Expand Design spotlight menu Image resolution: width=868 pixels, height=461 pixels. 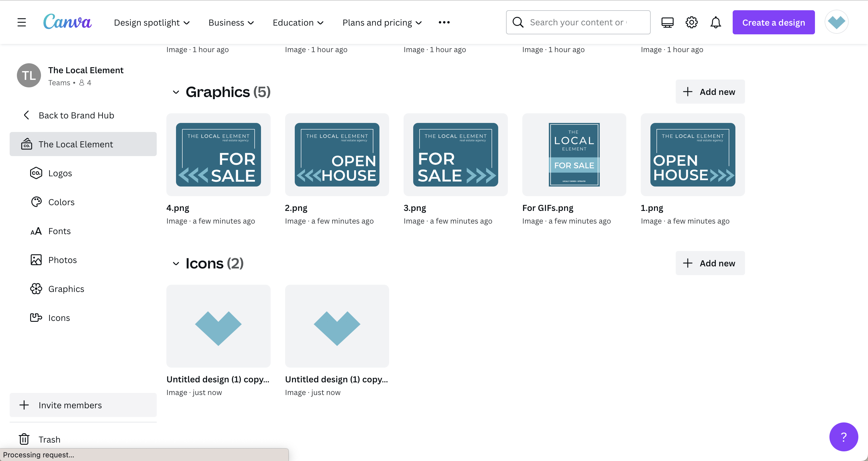152,23
